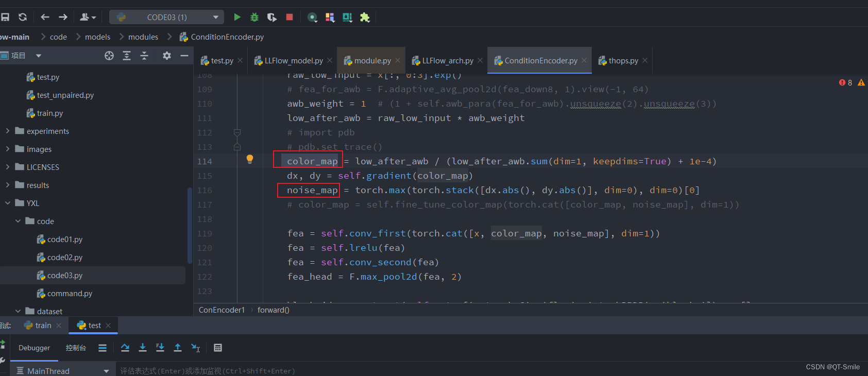868x376 pixels.
Task: Open the 控制台 console tab
Action: point(76,348)
